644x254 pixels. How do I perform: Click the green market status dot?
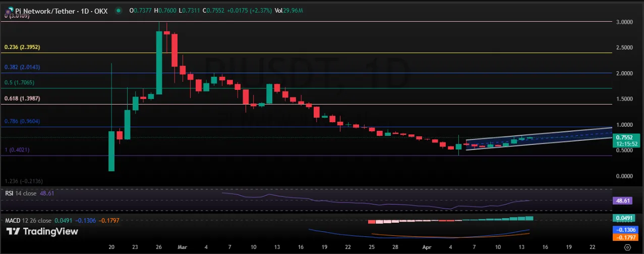(x=118, y=10)
